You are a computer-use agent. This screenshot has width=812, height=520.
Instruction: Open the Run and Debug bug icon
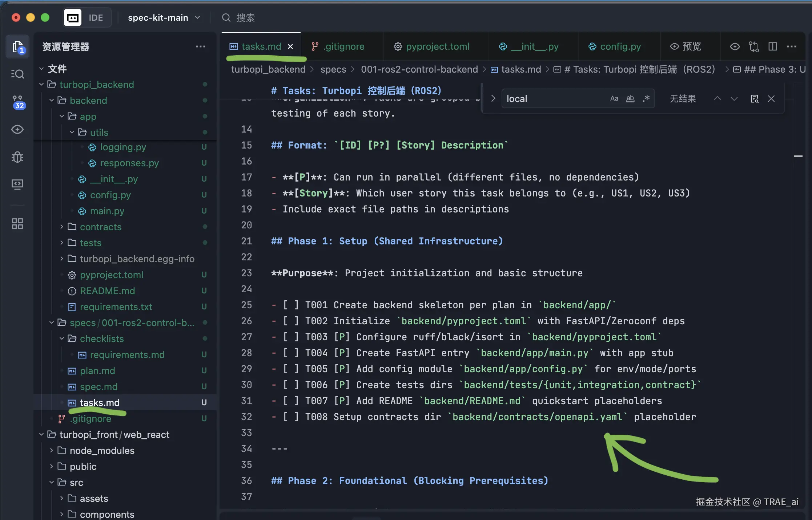tap(17, 157)
